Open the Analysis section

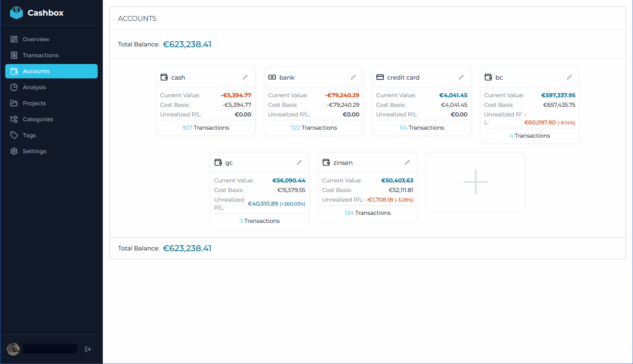pos(34,87)
